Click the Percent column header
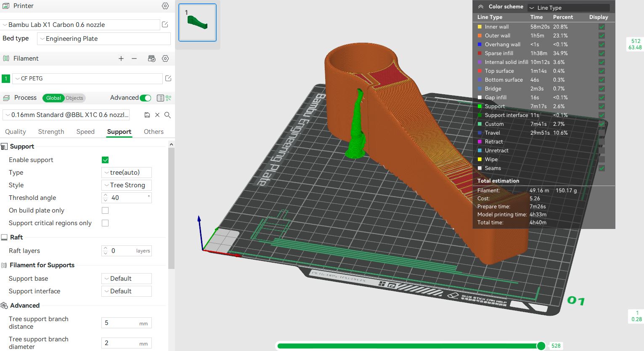Image resolution: width=644 pixels, height=351 pixels. pyautogui.click(x=563, y=17)
